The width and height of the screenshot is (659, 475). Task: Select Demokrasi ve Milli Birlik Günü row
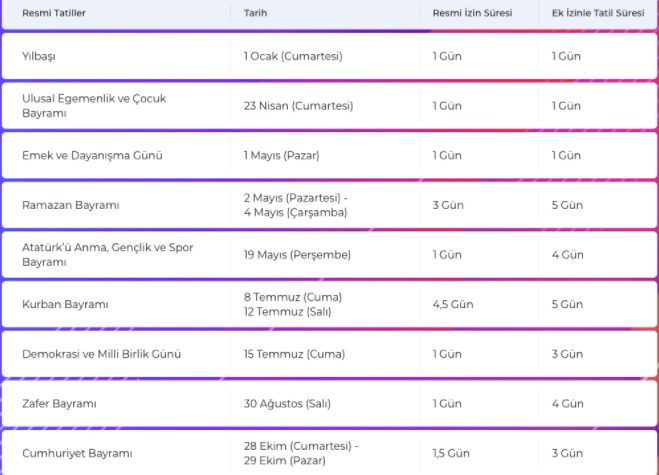point(329,354)
